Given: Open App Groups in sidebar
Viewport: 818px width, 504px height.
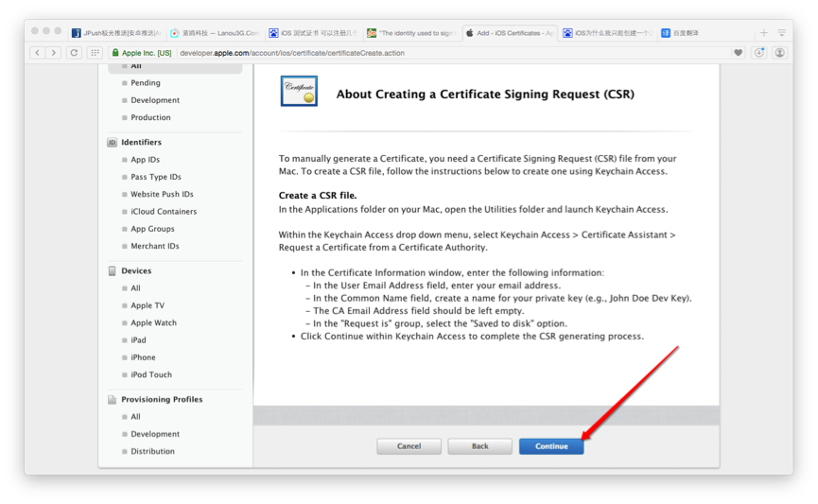Looking at the screenshot, I should pyautogui.click(x=153, y=229).
